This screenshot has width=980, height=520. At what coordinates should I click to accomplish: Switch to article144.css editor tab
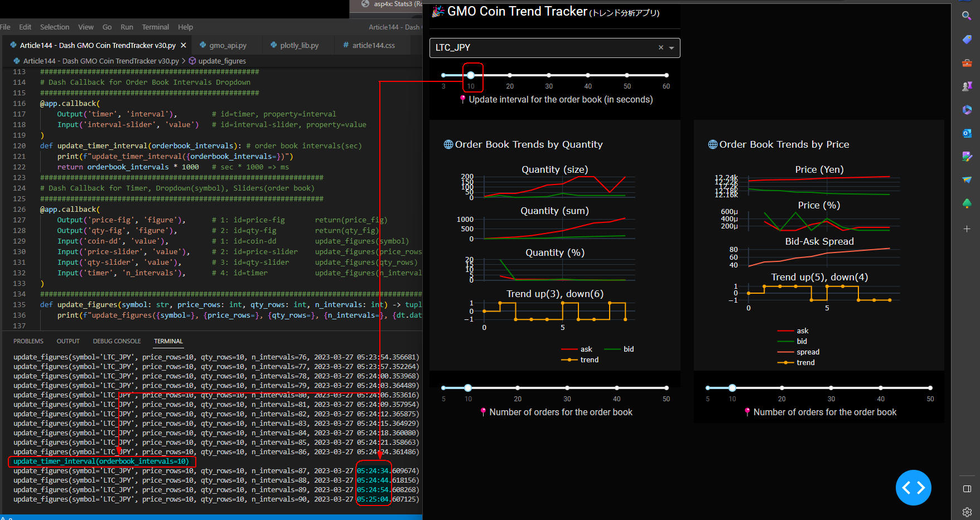[373, 45]
